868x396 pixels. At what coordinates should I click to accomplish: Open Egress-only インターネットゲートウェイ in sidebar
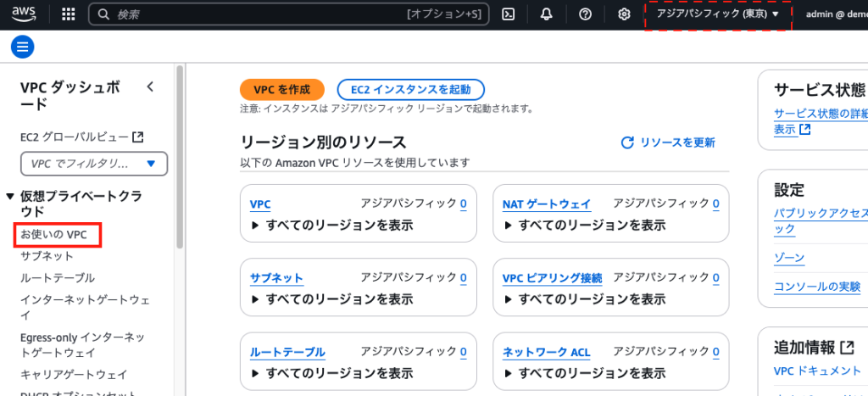click(x=82, y=344)
